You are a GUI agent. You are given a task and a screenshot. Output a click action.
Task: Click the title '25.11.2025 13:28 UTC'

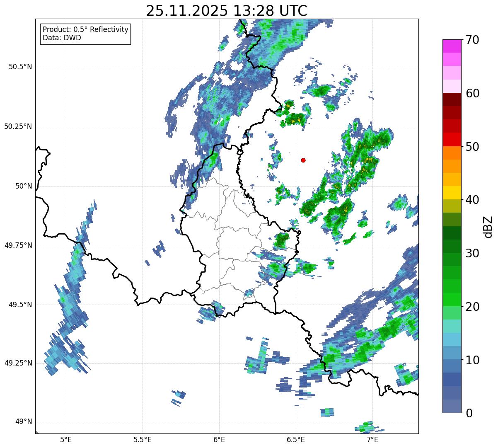(x=227, y=11)
